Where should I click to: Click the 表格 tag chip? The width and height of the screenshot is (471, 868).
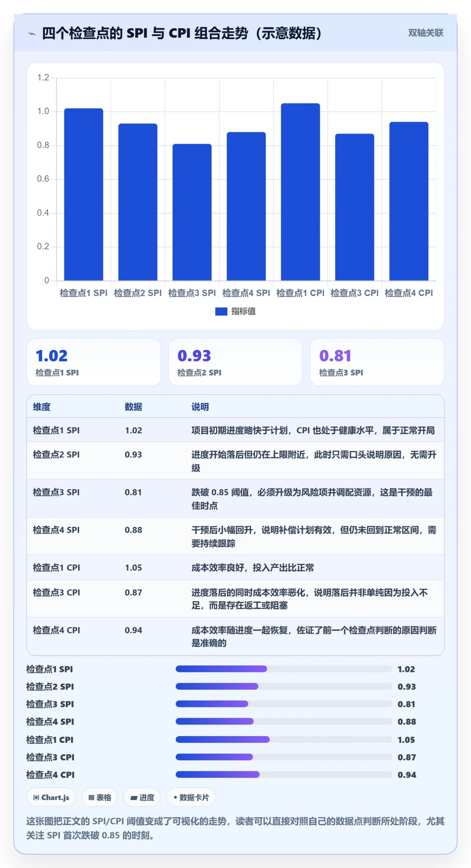point(99,797)
